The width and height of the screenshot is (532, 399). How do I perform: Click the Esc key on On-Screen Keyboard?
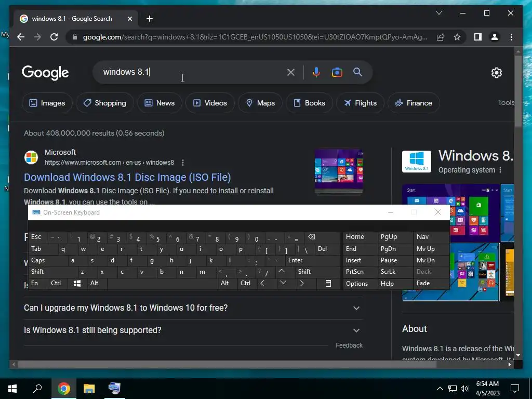coord(38,237)
